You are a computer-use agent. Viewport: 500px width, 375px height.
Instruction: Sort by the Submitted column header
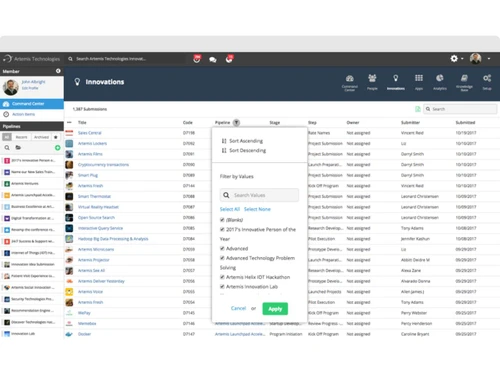pyautogui.click(x=465, y=122)
